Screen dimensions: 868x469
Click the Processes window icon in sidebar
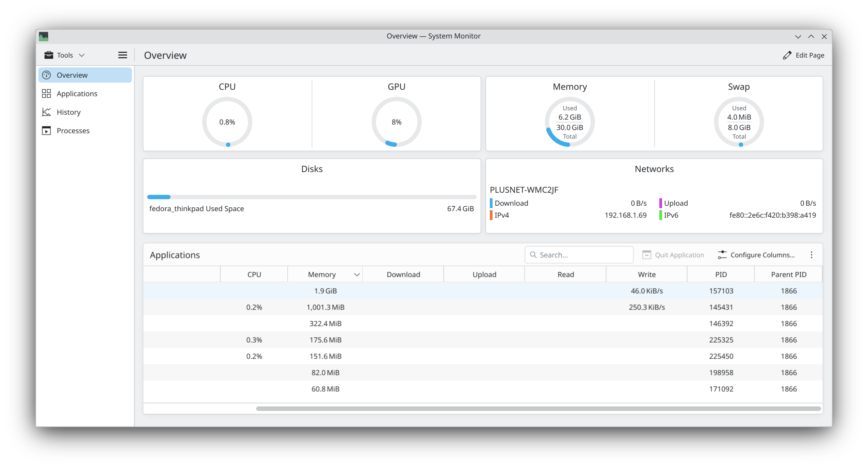click(x=47, y=131)
